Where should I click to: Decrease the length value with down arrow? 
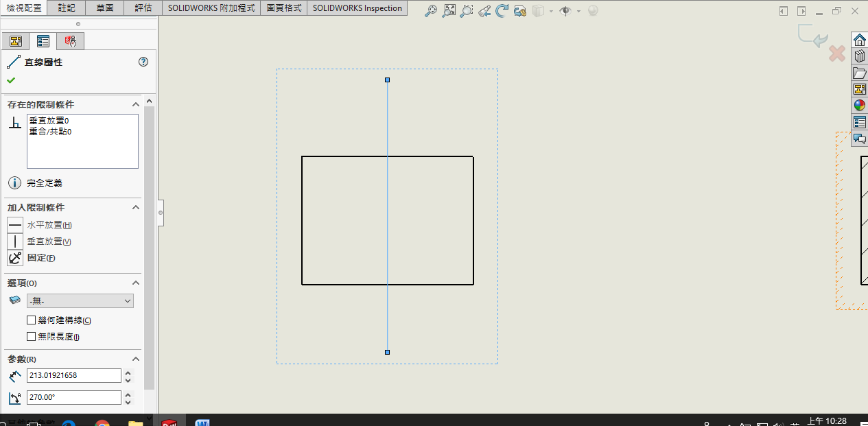[x=128, y=379]
